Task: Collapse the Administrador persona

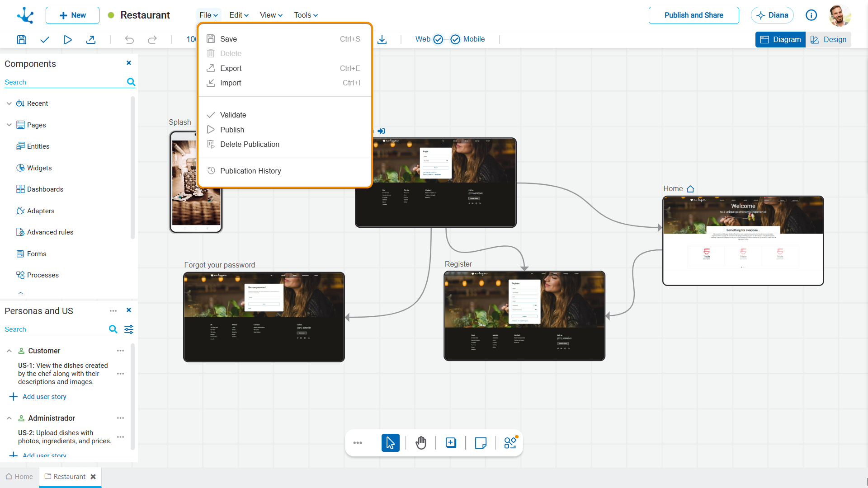Action: 9,418
